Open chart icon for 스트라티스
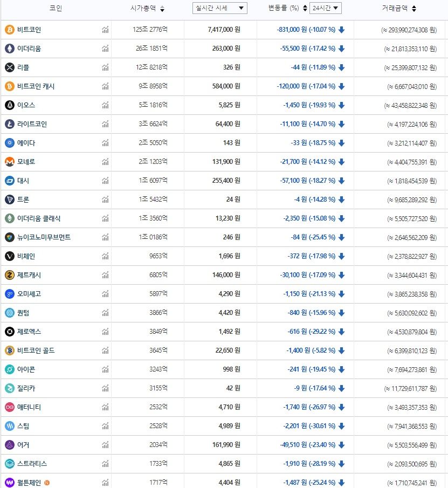448x488 pixels. [x=105, y=464]
